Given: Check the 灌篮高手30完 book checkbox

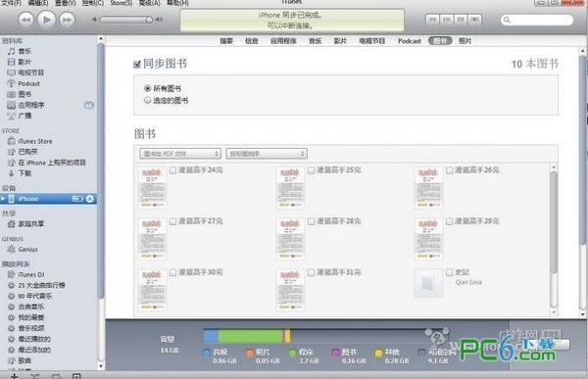Looking at the screenshot, I should (x=172, y=272).
